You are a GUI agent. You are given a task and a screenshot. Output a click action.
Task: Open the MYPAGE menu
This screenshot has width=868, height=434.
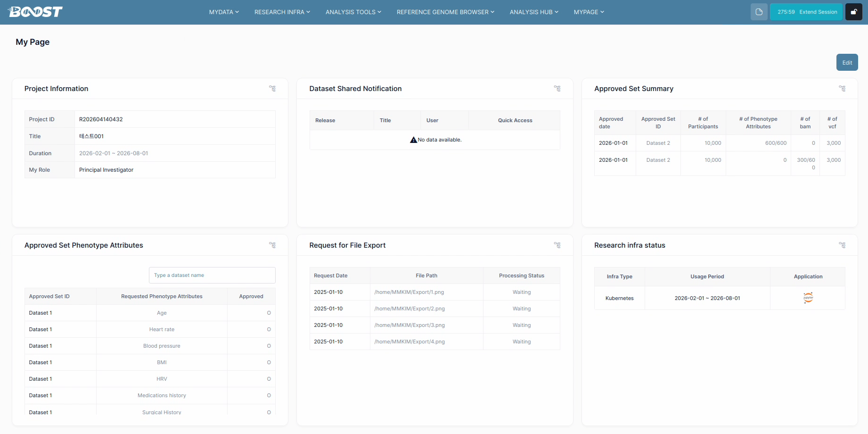point(589,12)
